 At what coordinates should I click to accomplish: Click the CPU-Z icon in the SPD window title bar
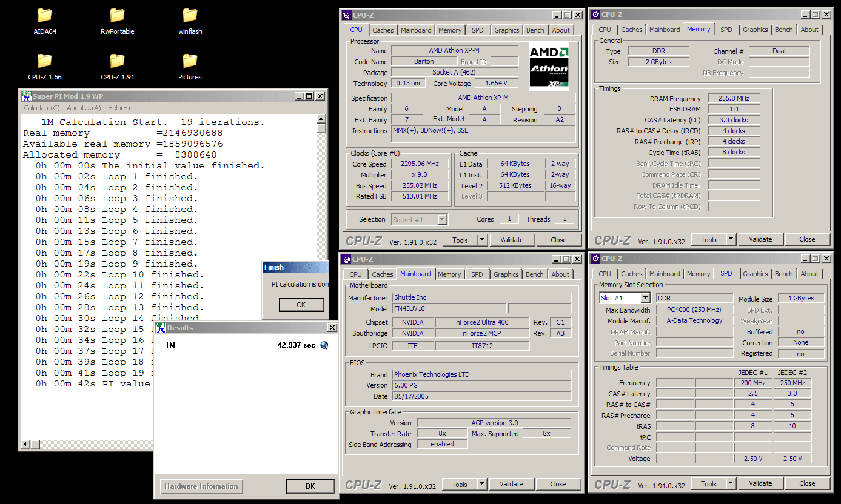[595, 259]
